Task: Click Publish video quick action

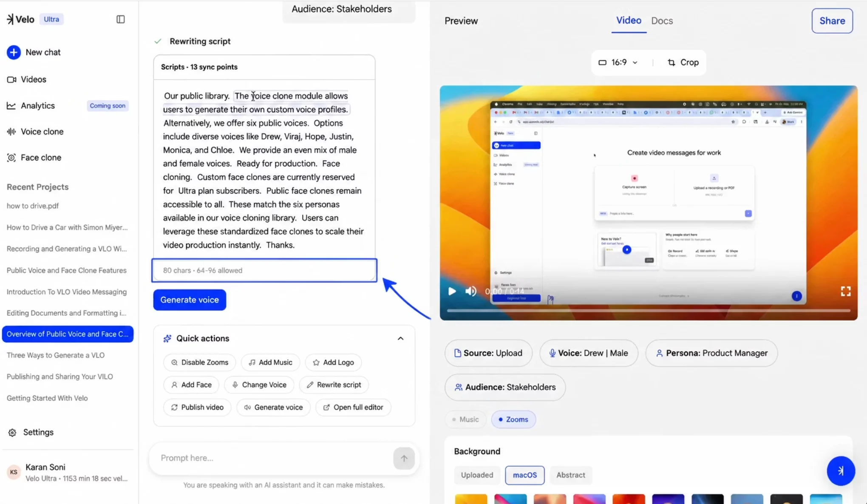Action: pos(197,408)
